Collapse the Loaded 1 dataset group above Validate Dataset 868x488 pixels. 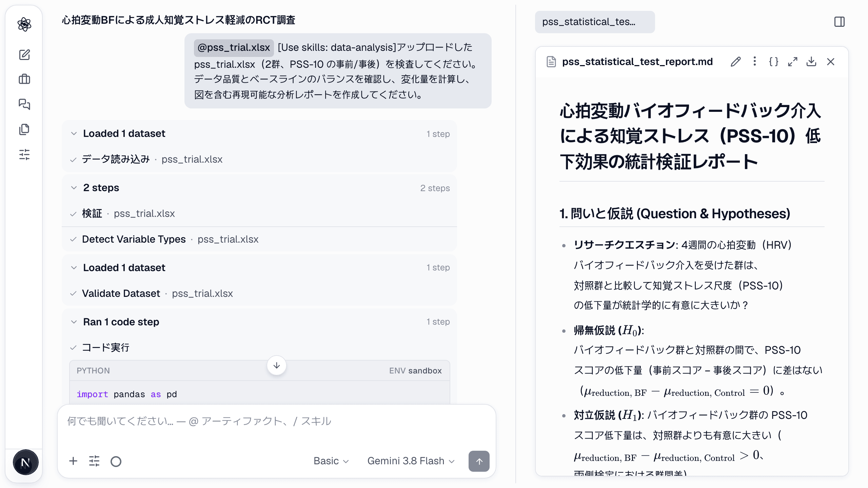point(74,268)
